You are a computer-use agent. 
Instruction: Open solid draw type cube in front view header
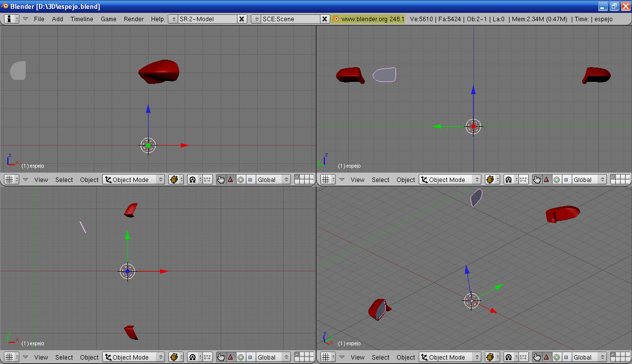(x=176, y=180)
